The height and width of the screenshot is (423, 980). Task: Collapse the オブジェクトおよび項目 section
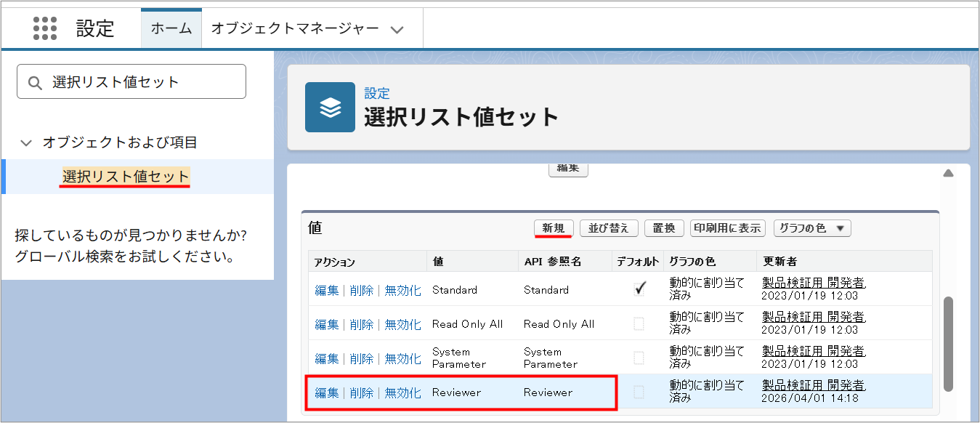click(26, 143)
